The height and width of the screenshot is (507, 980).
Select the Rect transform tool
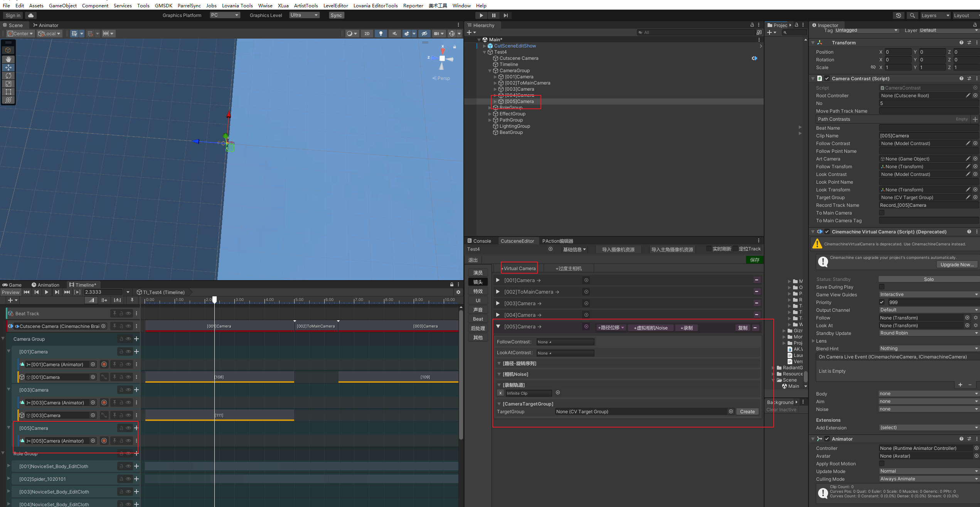8,92
